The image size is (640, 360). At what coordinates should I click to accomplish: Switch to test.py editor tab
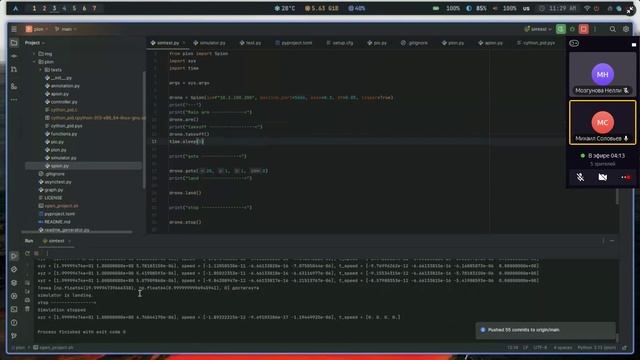(250, 43)
